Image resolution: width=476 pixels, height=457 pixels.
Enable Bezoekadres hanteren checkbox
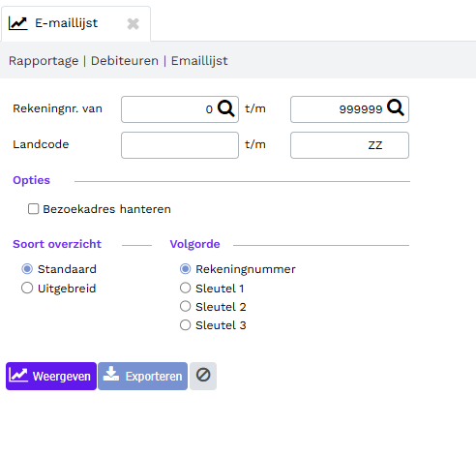point(33,209)
